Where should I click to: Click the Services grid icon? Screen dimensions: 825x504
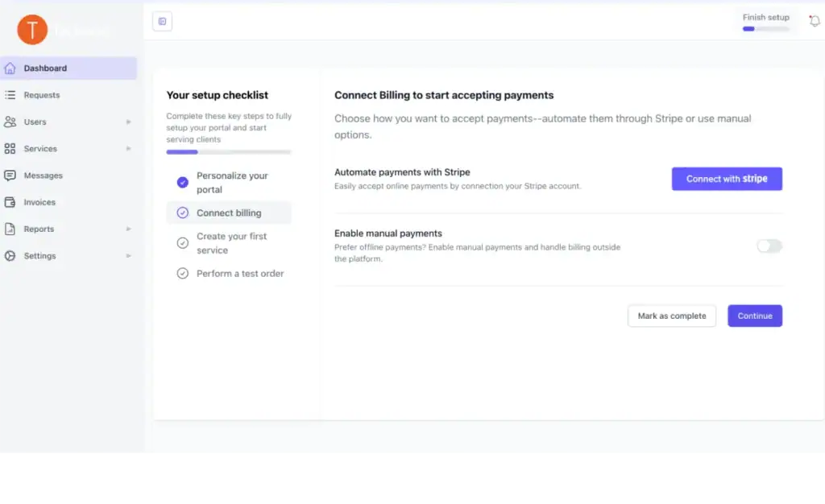pyautogui.click(x=10, y=149)
